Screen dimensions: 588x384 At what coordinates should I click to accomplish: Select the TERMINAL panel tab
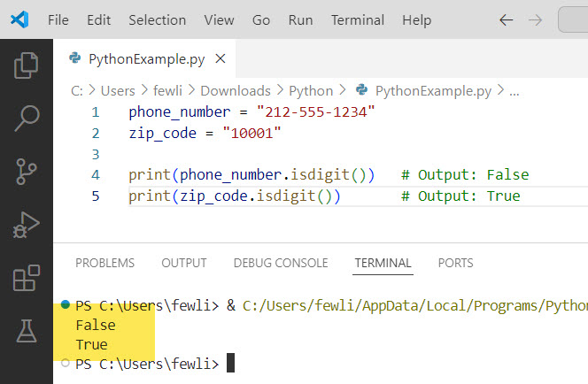click(x=383, y=263)
